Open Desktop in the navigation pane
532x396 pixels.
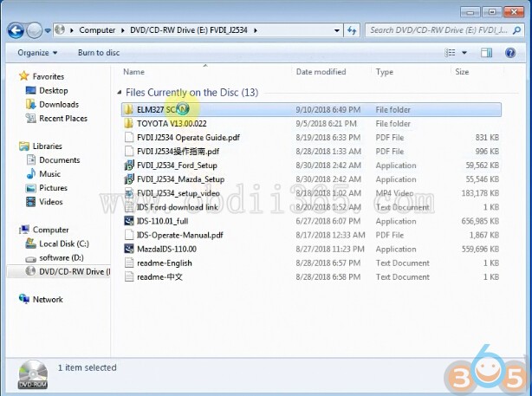tap(54, 91)
